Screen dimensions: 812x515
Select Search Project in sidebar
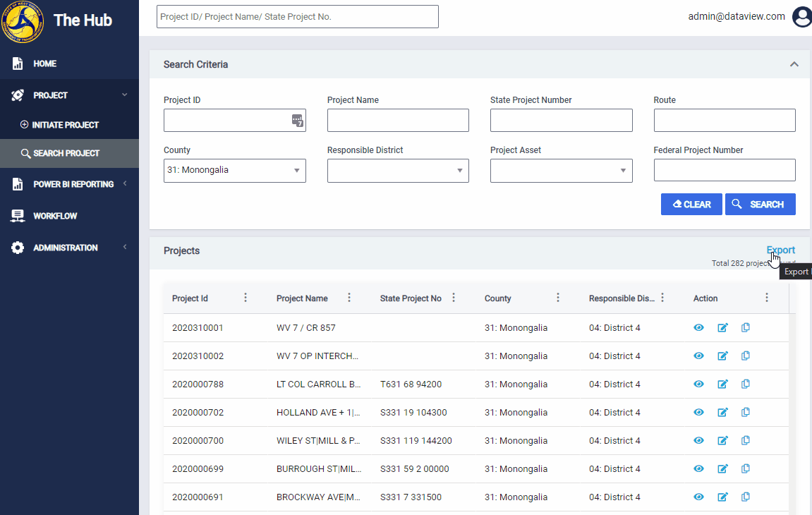coord(69,153)
